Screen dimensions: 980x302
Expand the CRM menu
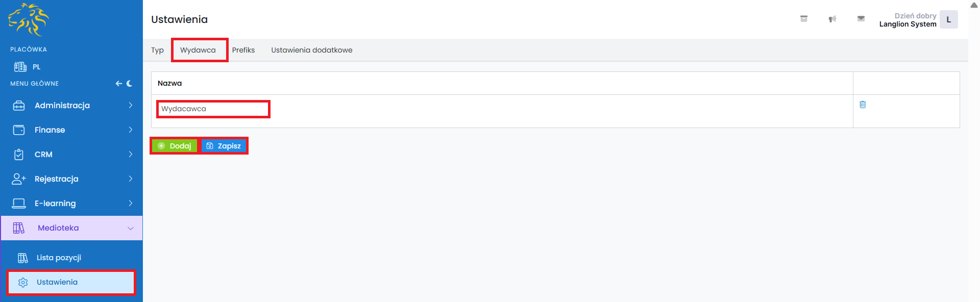click(71, 155)
